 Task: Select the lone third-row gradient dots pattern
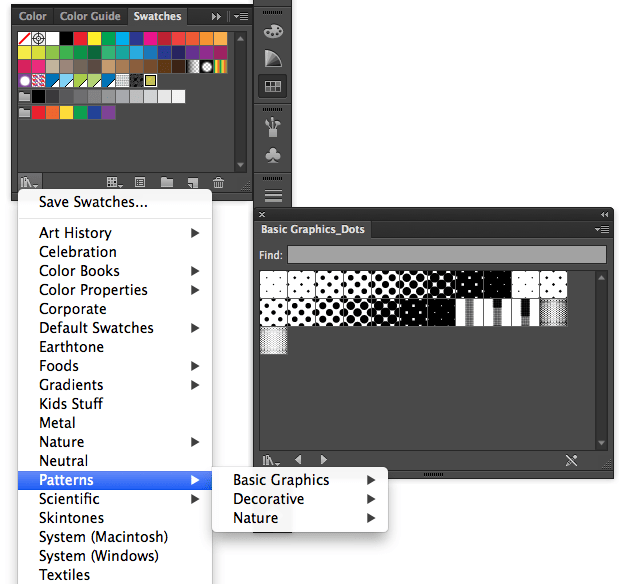273,341
